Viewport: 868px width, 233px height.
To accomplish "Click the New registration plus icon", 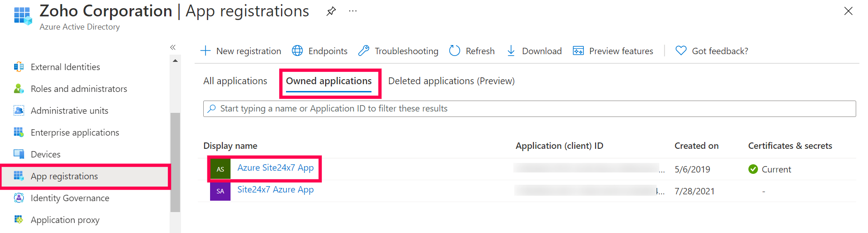I will point(206,51).
